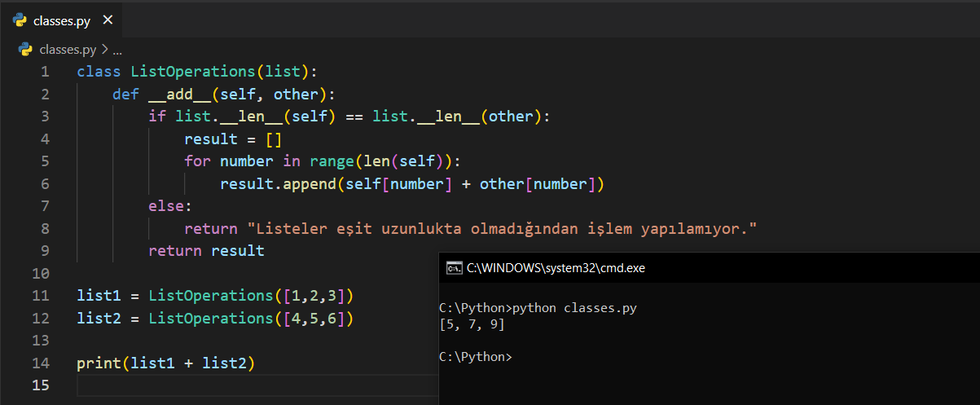Open the classes.py breadcrumb item
This screenshot has width=980, height=405.
coord(67,50)
